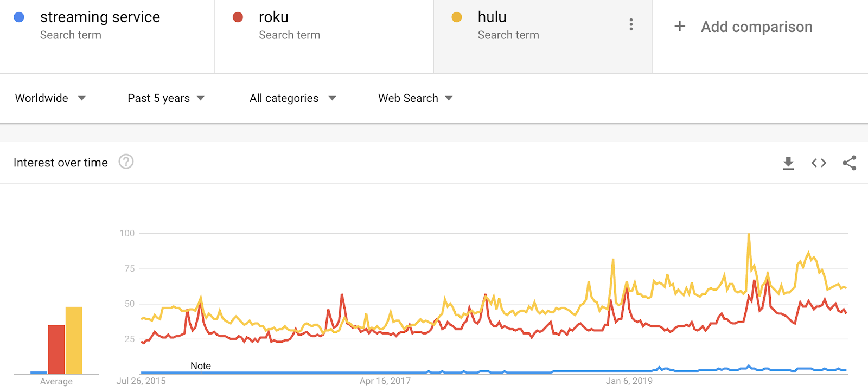Click the red roku average bar

pyautogui.click(x=56, y=350)
